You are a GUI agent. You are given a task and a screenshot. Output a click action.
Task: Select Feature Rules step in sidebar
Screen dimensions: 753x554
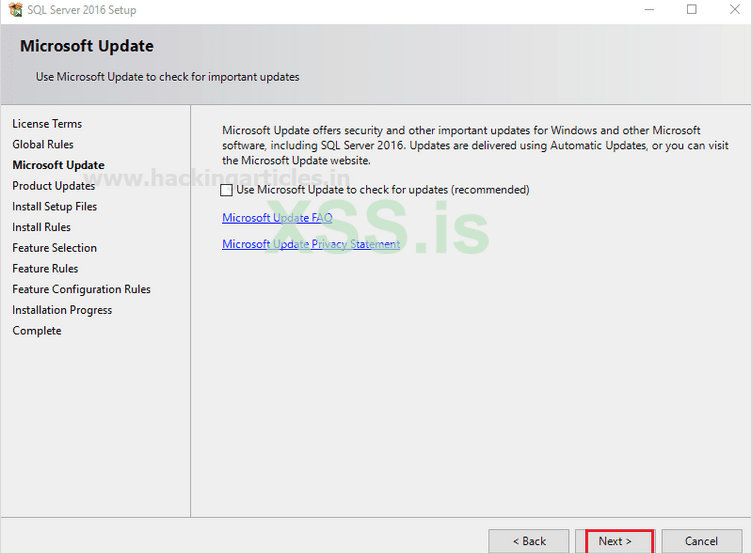(45, 268)
